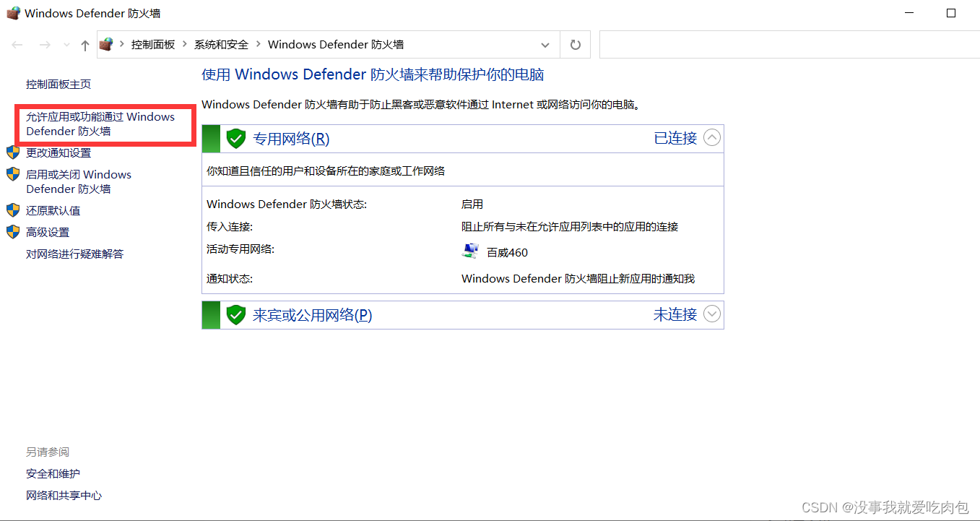Click the back navigation arrow
980x521 pixels.
[x=17, y=45]
